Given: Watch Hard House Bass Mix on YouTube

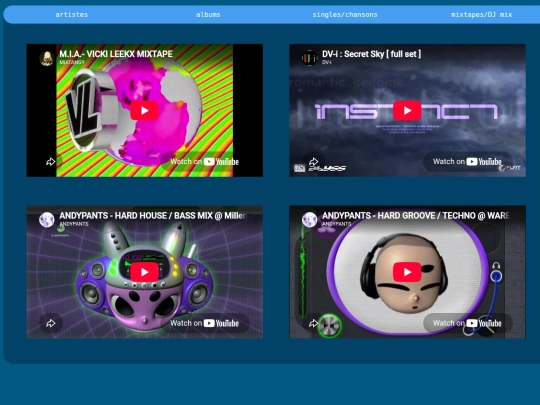Looking at the screenshot, I should click(x=205, y=323).
